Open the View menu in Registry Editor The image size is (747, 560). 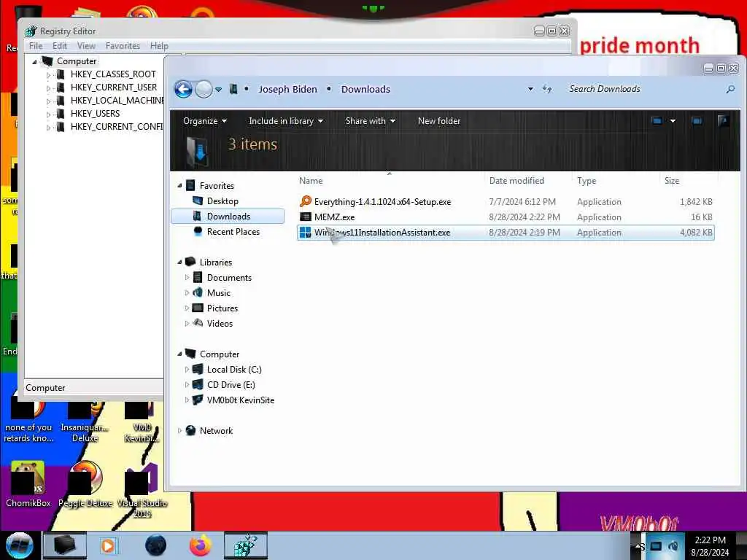tap(86, 46)
